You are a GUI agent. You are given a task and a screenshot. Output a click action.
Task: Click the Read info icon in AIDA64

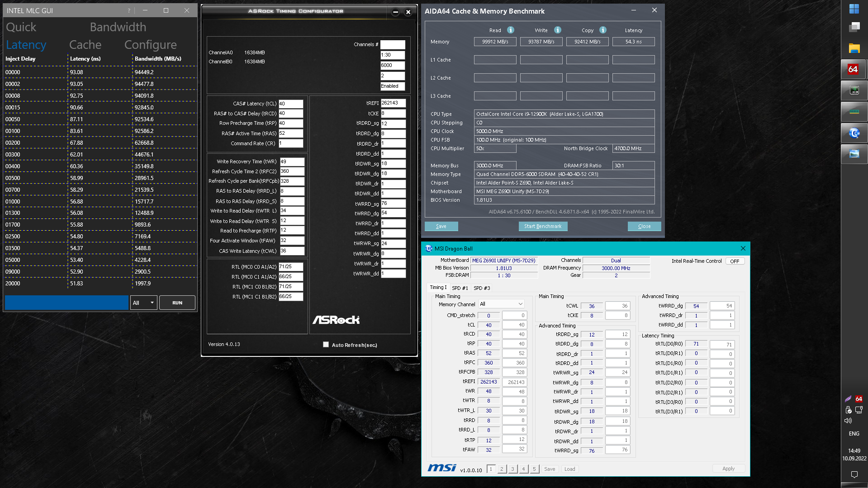tap(511, 30)
